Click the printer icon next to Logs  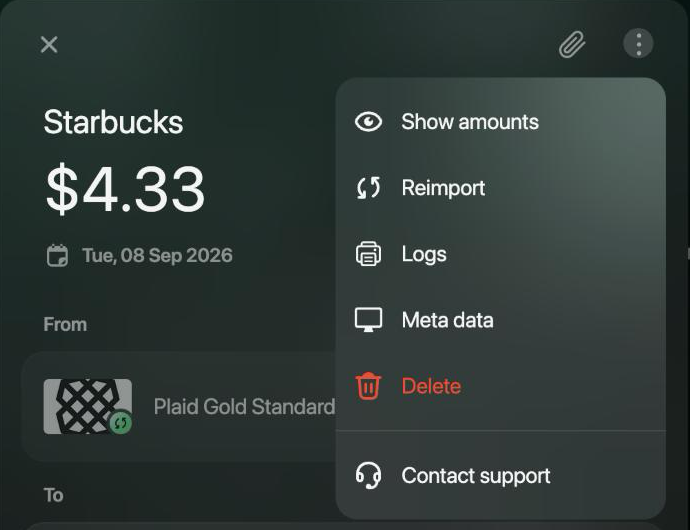tap(368, 254)
